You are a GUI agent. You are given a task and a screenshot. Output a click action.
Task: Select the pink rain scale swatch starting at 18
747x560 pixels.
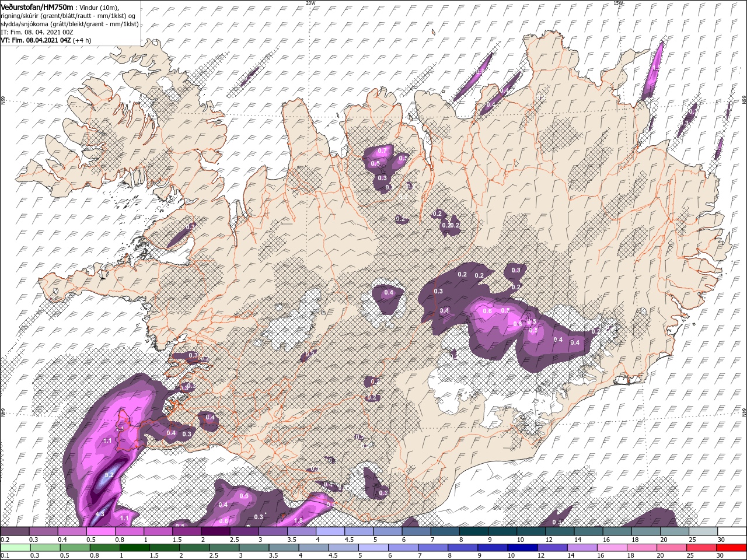point(641,548)
